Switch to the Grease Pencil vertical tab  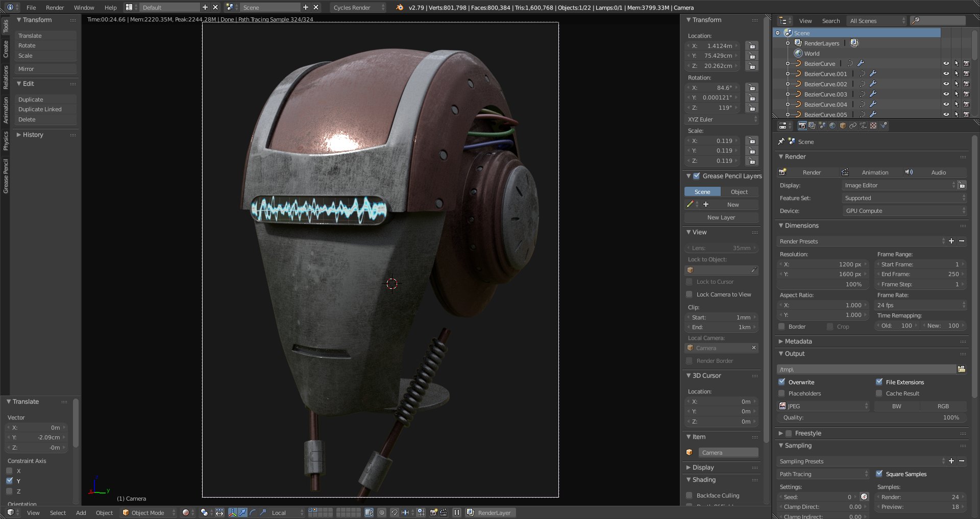click(6, 176)
